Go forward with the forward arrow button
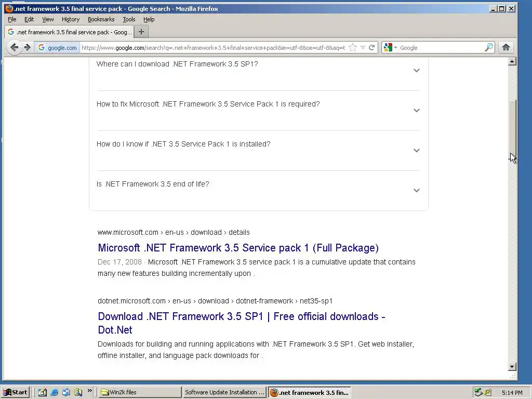 [28, 47]
